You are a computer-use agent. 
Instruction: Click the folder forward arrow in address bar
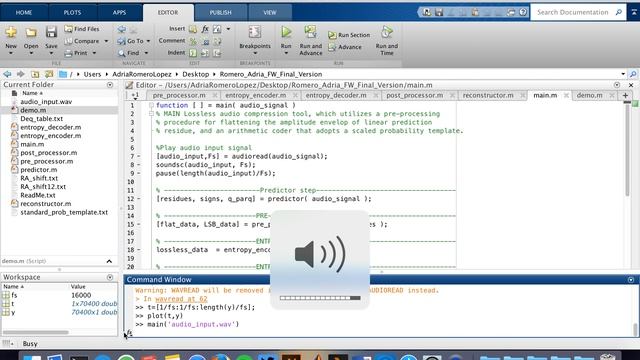pos(21,74)
